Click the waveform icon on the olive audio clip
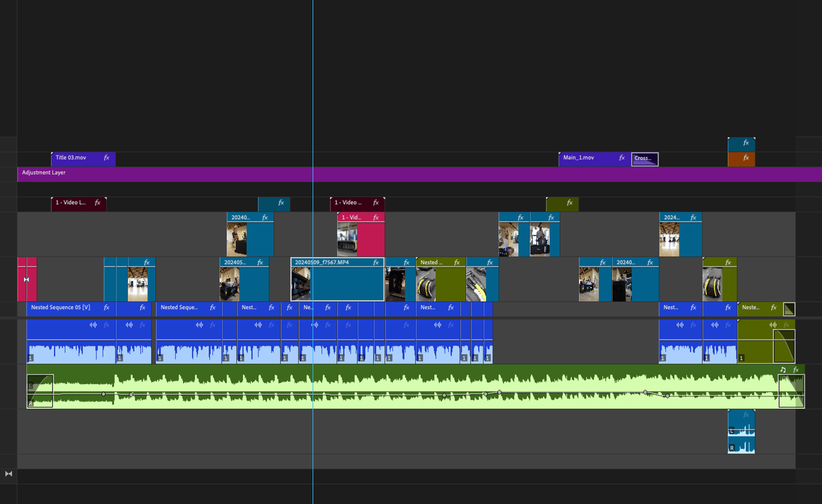822x504 pixels. coord(773,325)
